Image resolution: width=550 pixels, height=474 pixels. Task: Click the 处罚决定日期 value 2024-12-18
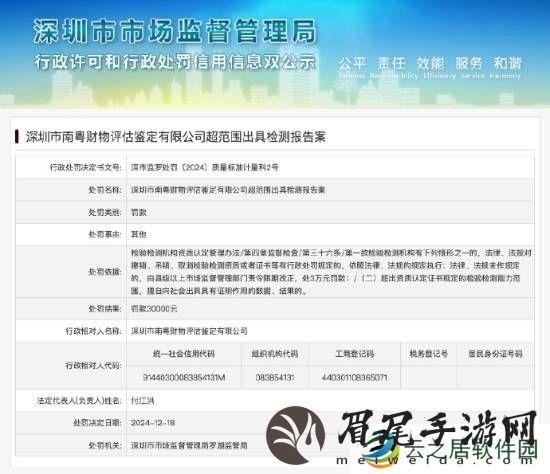tap(153, 423)
